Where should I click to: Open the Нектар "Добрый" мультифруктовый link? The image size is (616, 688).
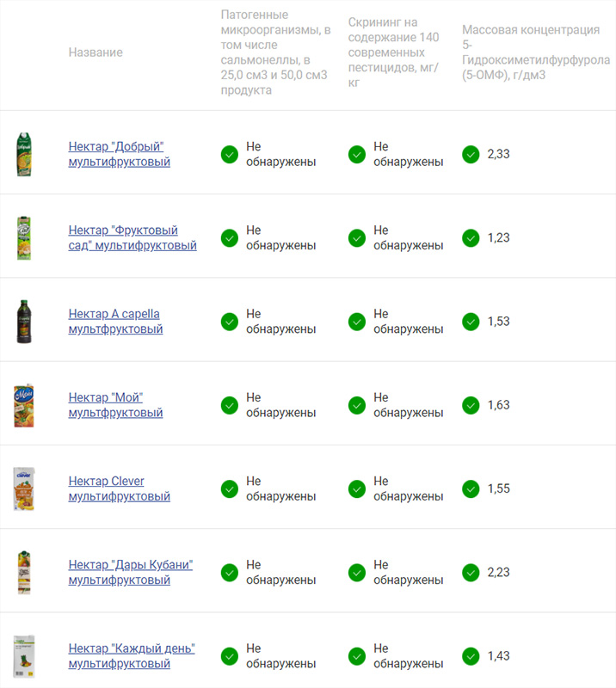(x=119, y=154)
